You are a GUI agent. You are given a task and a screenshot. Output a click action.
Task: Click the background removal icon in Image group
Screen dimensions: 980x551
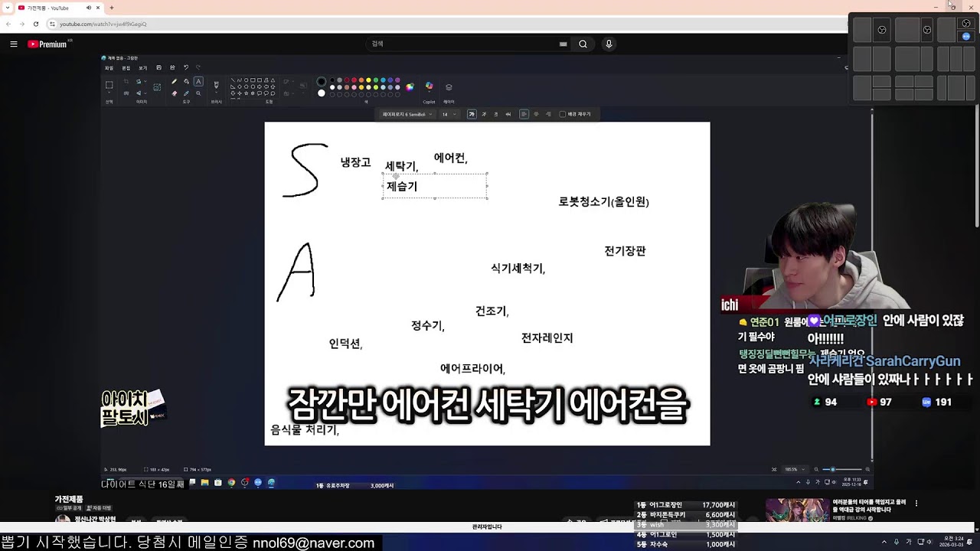click(x=157, y=87)
